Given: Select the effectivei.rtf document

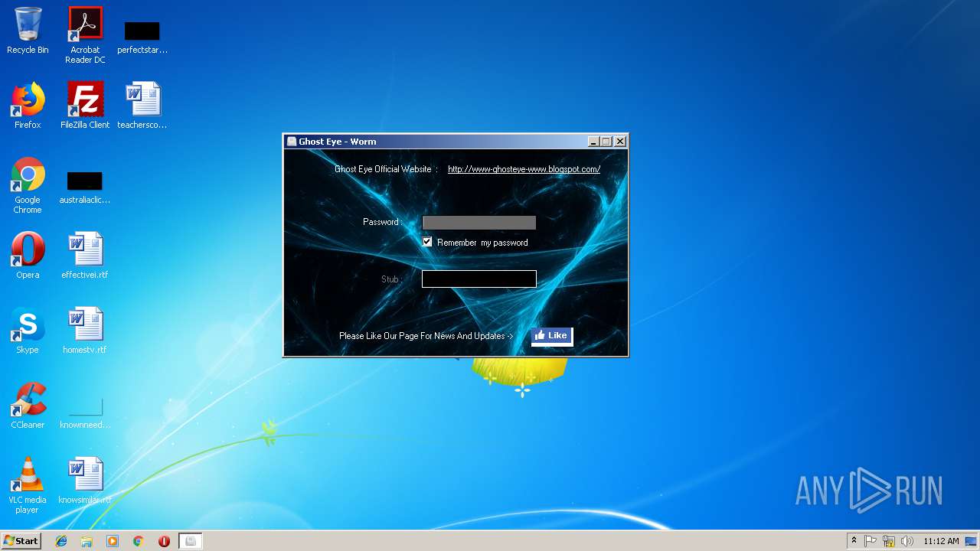Looking at the screenshot, I should click(85, 256).
